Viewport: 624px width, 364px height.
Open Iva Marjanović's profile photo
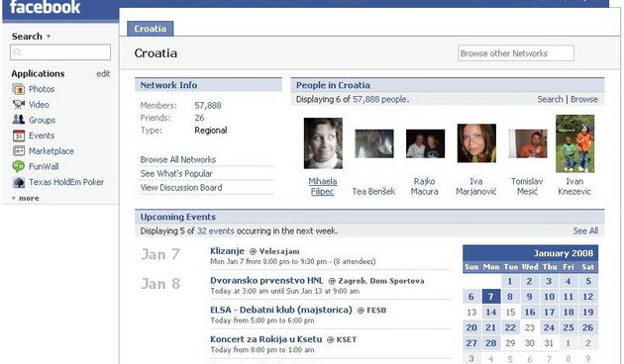pos(476,143)
